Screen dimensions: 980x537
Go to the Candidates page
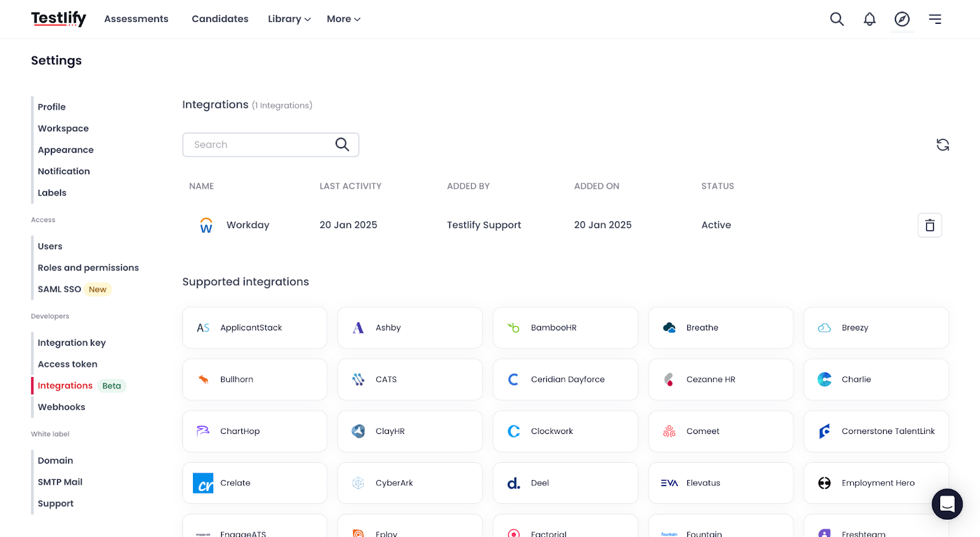point(220,19)
